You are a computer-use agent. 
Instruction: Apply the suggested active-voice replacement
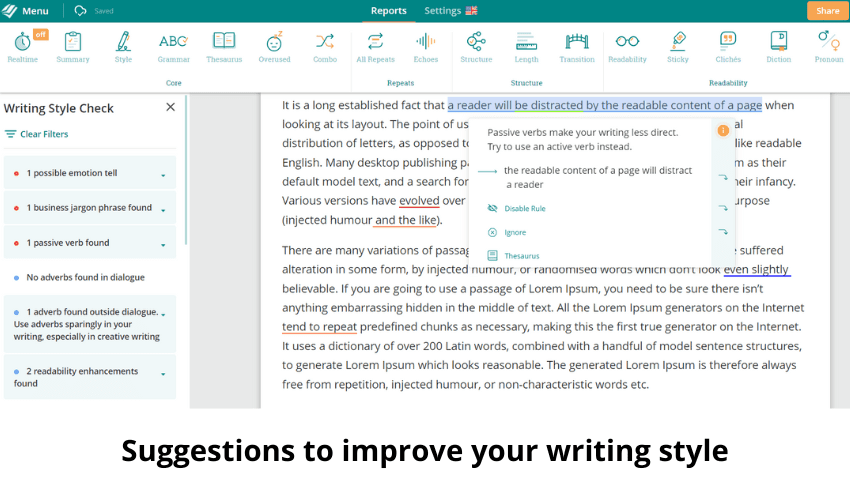click(x=597, y=177)
